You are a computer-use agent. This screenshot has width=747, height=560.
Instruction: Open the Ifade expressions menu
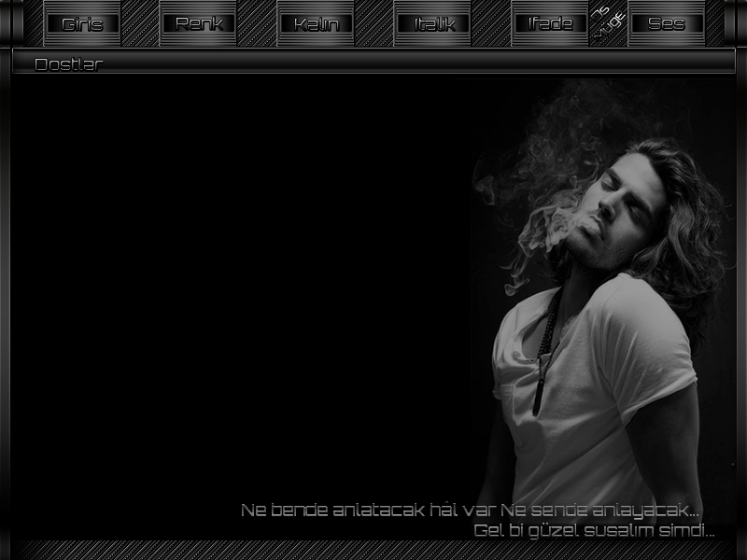click(550, 24)
